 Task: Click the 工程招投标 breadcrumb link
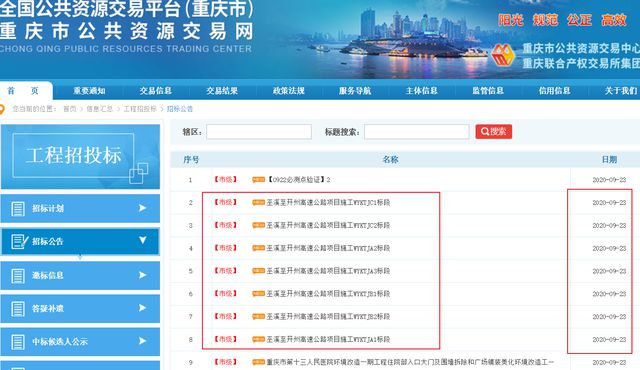coord(140,109)
